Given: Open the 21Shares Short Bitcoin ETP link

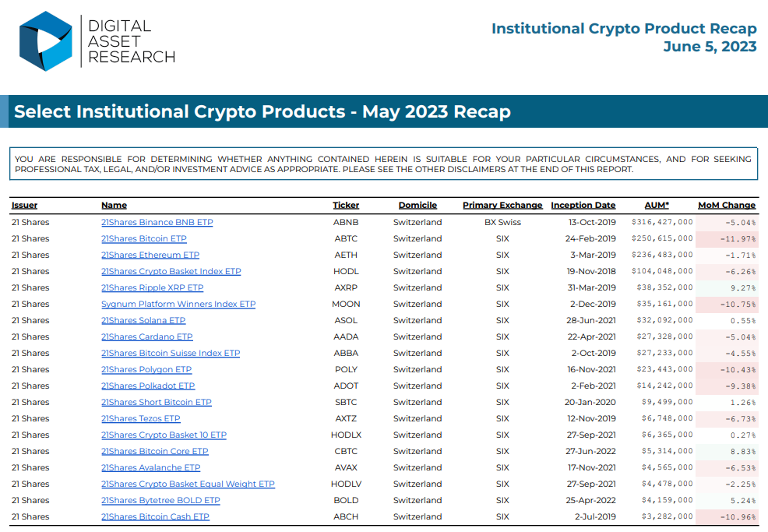Looking at the screenshot, I should click(x=157, y=402).
